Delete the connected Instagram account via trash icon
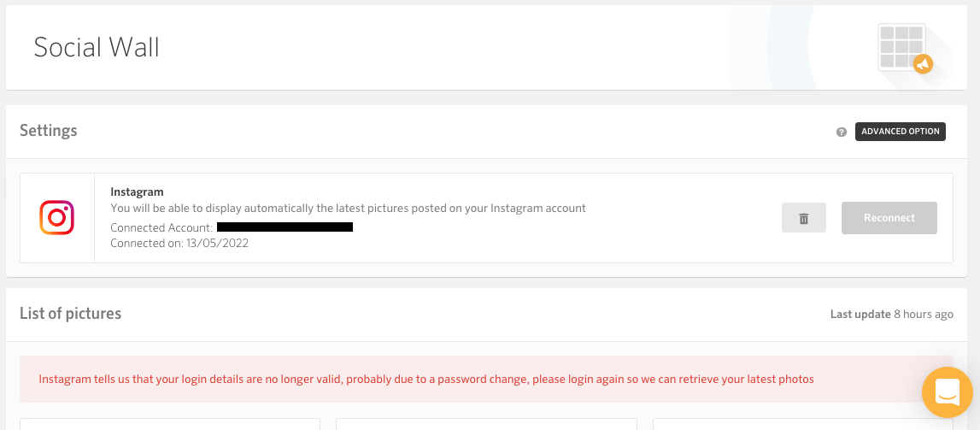This screenshot has height=430, width=980. point(804,217)
